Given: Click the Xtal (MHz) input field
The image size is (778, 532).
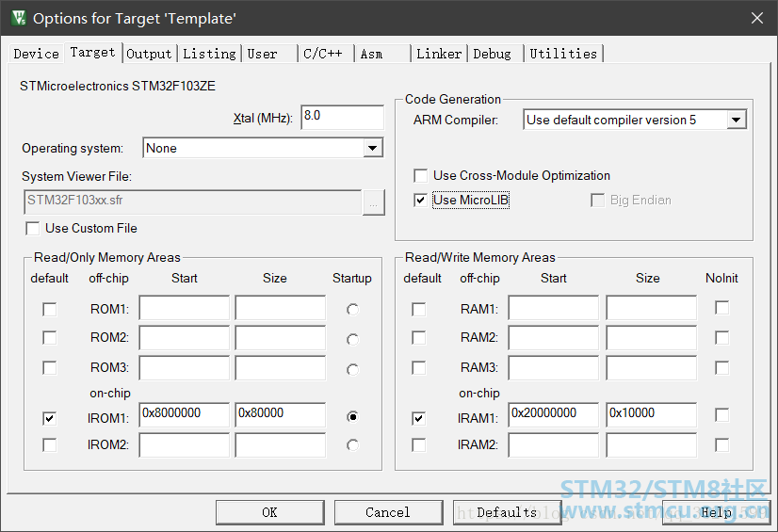Looking at the screenshot, I should pos(342,117).
